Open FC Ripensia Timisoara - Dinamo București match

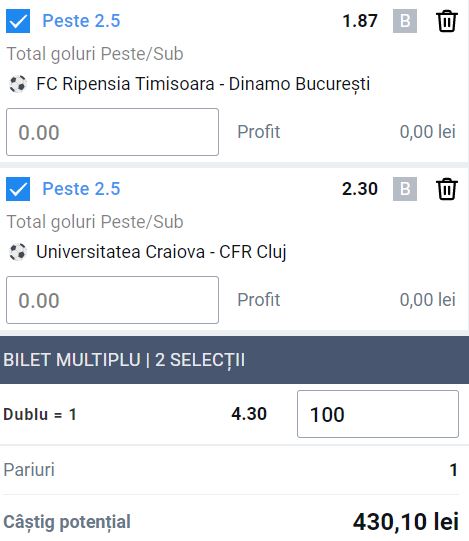[203, 84]
